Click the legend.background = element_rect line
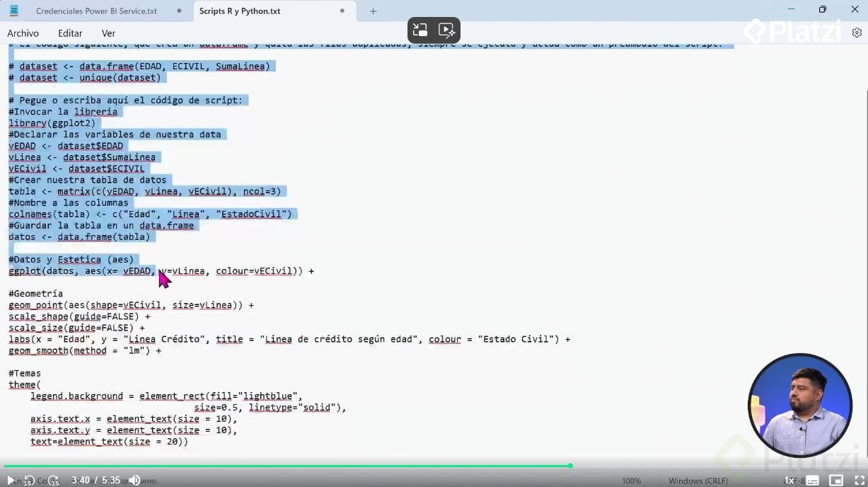 pos(166,396)
